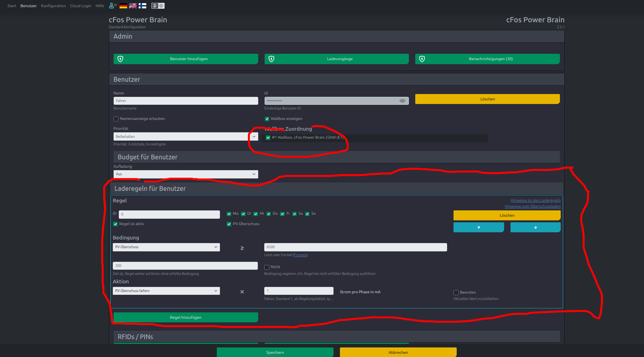
Task: Open Ladevorgänge admin button
Action: pos(337,59)
